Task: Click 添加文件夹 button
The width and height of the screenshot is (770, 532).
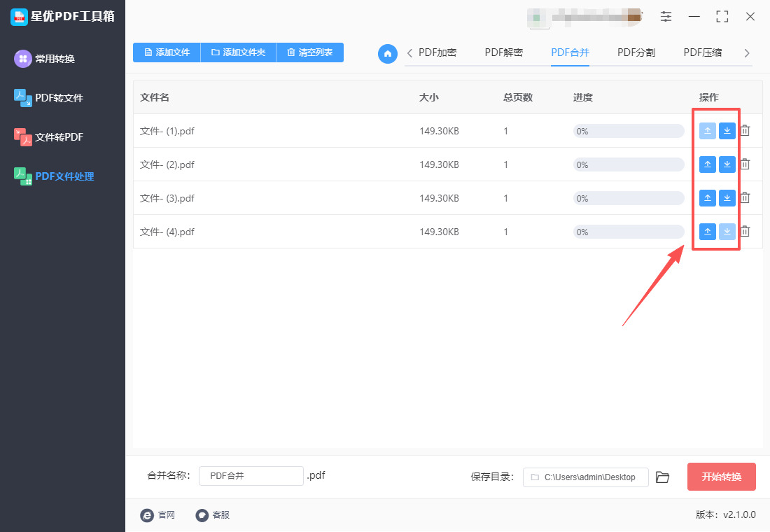Action: click(x=239, y=52)
